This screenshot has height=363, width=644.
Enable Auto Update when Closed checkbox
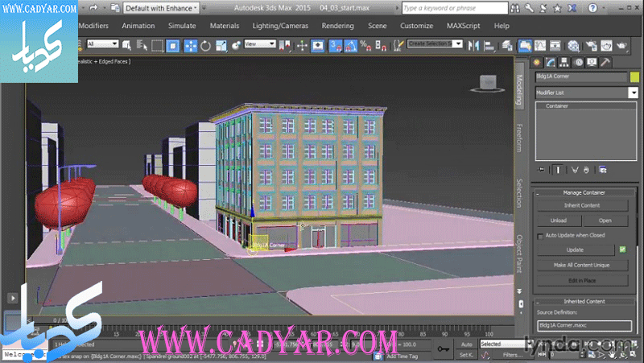(540, 236)
